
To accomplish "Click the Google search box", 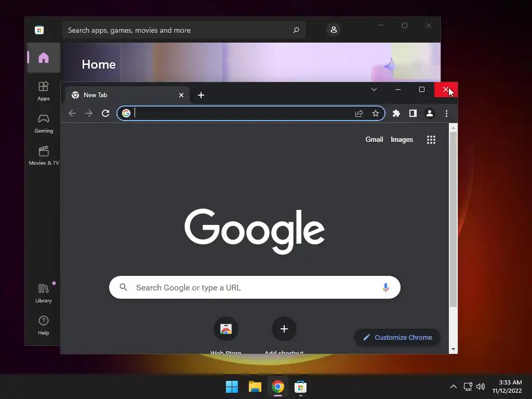I will (255, 287).
